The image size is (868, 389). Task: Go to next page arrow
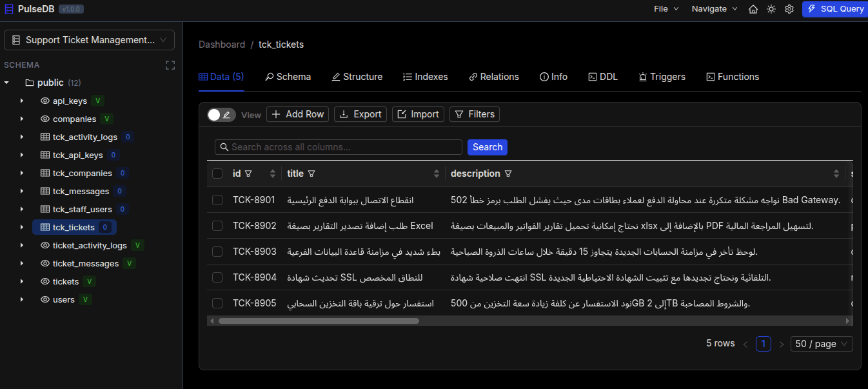point(782,344)
